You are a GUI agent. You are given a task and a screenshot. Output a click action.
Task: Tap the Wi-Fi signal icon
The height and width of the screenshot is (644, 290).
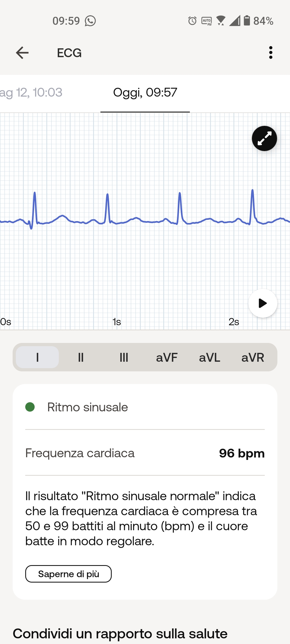[221, 21]
